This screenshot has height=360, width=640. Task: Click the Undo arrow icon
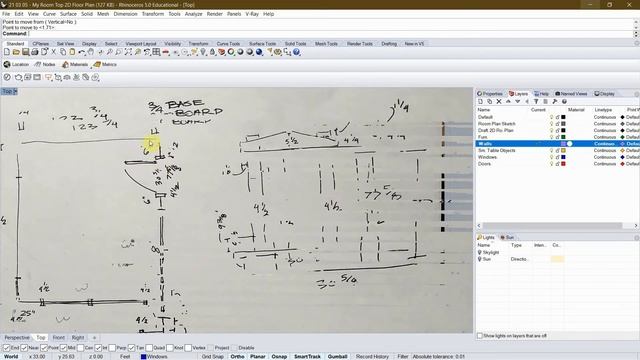click(82, 52)
